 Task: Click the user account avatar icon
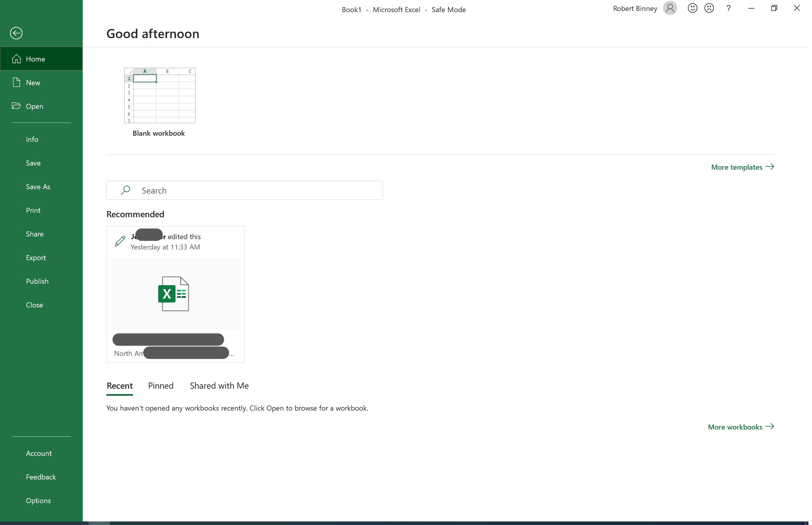pyautogui.click(x=670, y=8)
